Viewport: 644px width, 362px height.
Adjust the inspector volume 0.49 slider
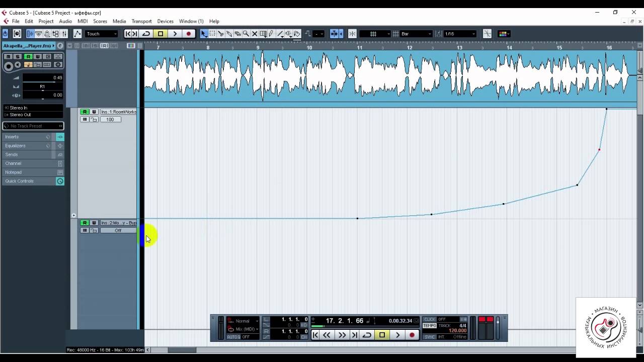point(43,77)
